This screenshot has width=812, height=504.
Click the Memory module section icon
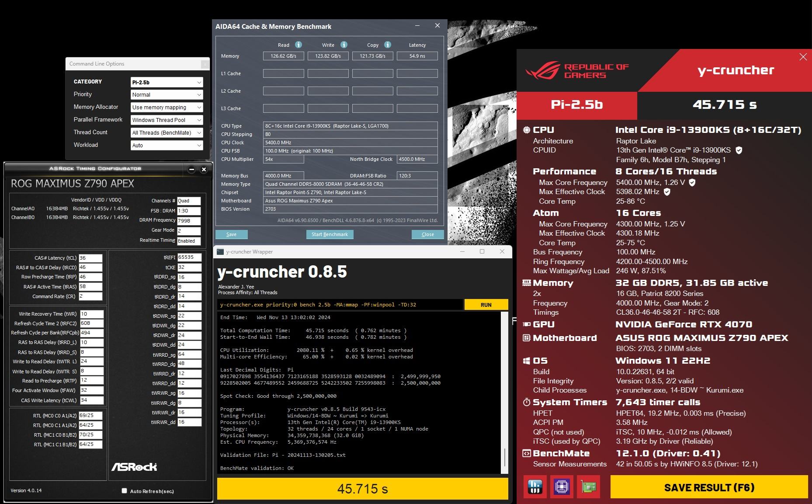(527, 283)
